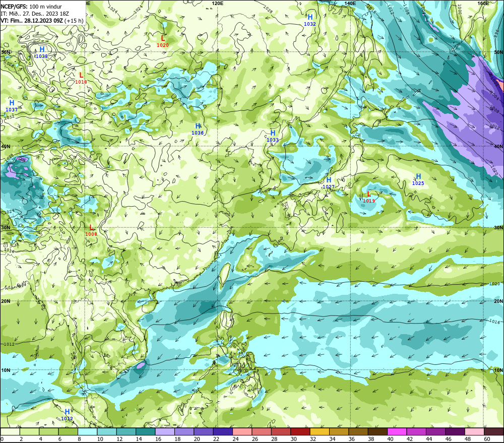Image resolution: width=504 pixels, height=443 pixels.
Task: Click the H 1033 high pressure marker
Action: pyautogui.click(x=273, y=136)
